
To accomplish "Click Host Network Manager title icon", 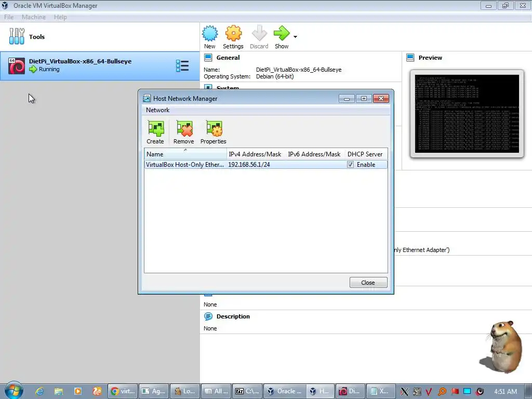I will pos(147,98).
